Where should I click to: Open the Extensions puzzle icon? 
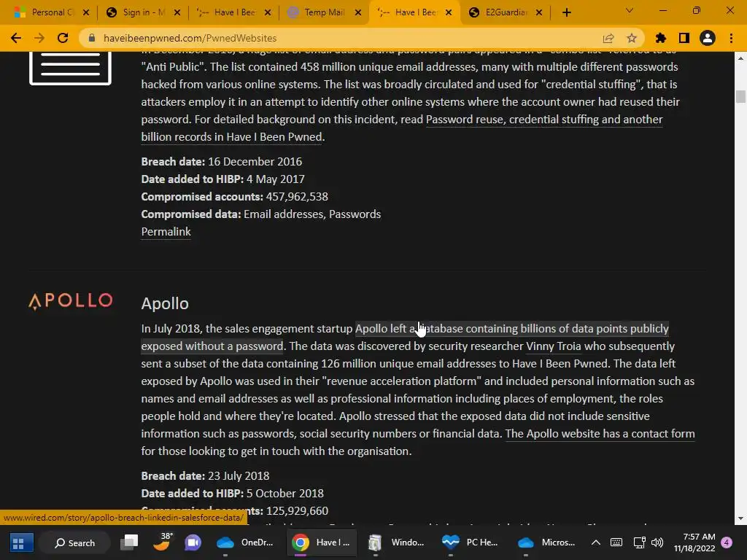point(661,38)
